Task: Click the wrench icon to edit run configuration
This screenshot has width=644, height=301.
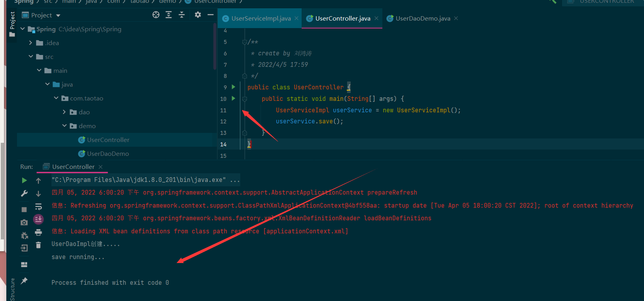Action: click(24, 193)
